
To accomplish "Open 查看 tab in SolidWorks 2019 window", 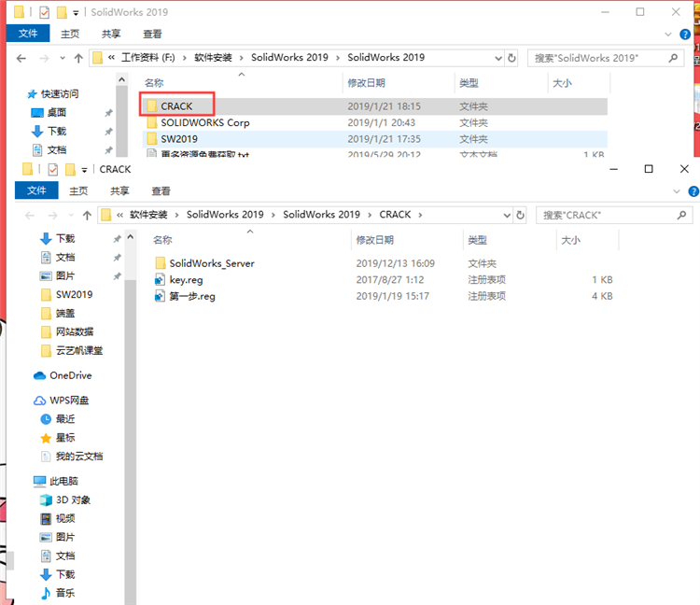I will (152, 34).
